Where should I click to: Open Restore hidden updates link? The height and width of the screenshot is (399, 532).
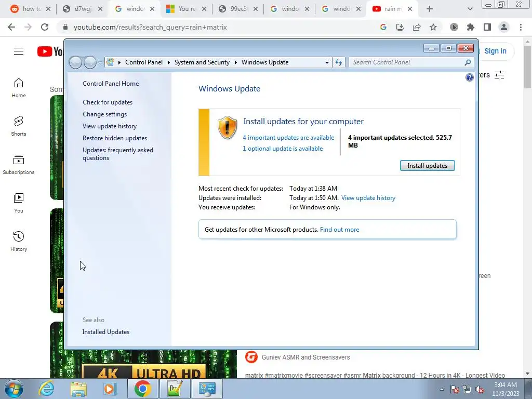tap(115, 138)
